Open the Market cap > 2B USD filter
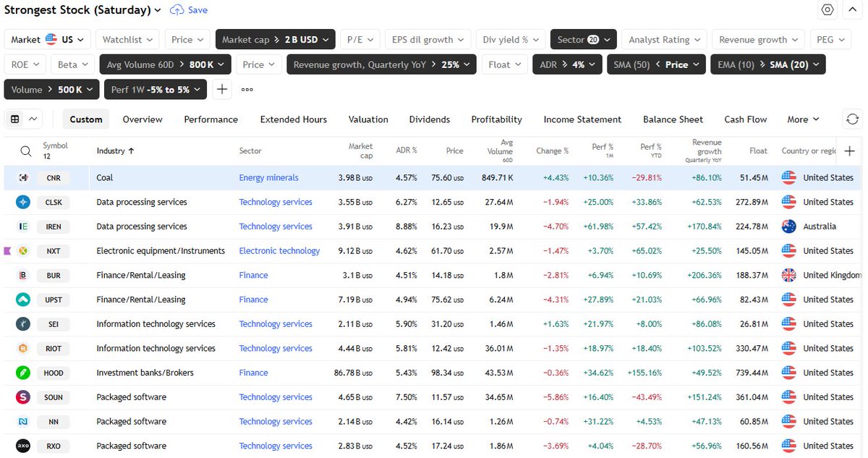868x458 pixels. 276,40
